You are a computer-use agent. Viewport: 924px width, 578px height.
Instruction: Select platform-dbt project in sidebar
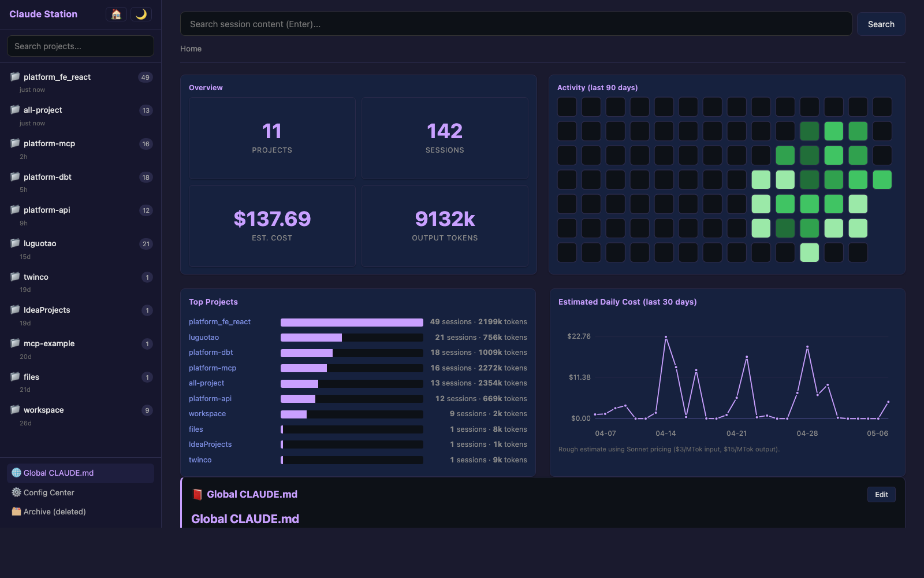coord(80,183)
